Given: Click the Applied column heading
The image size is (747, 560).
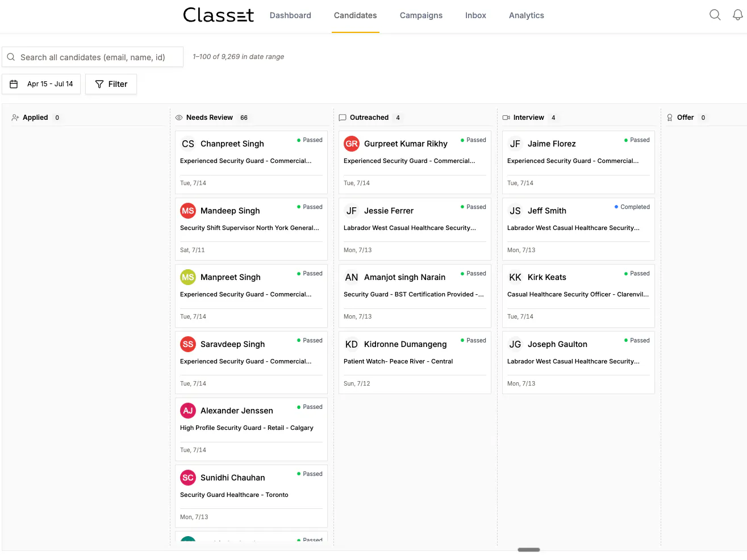Looking at the screenshot, I should [x=35, y=118].
